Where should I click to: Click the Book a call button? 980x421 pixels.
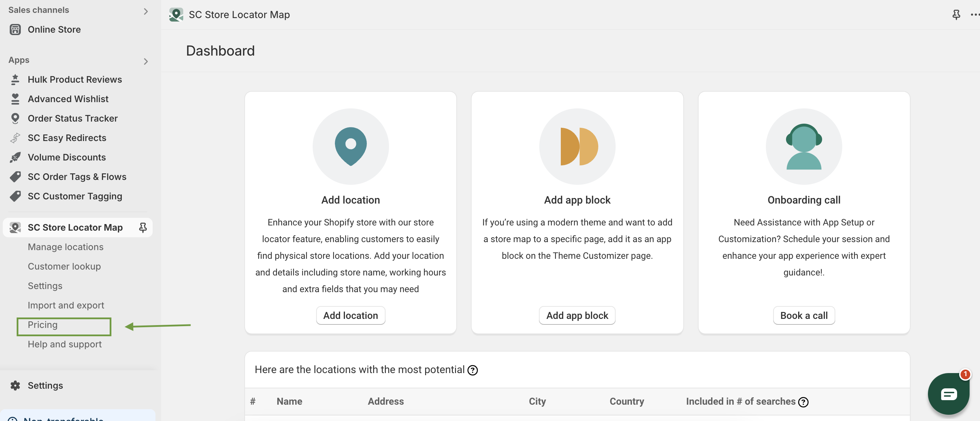click(x=803, y=315)
